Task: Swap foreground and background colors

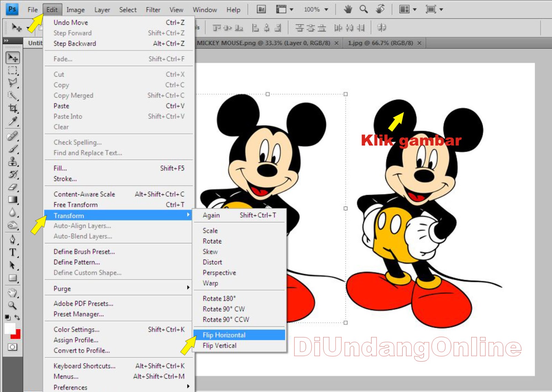Action: click(x=17, y=317)
